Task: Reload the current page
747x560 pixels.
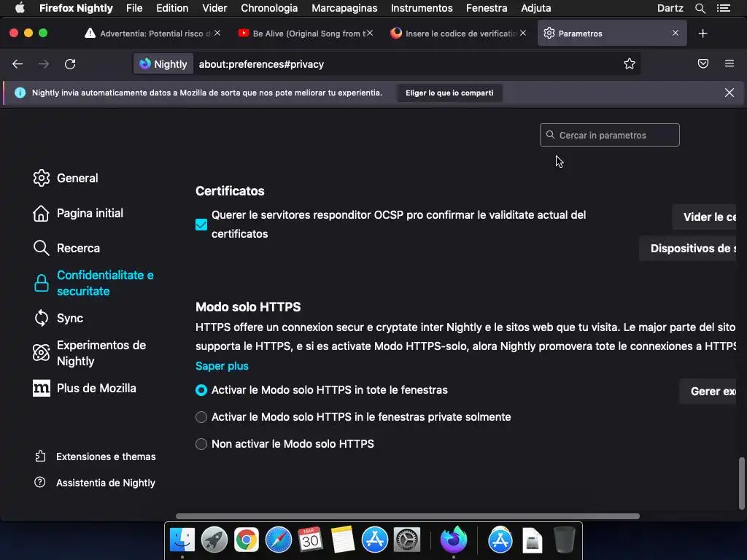Action: pos(70,64)
